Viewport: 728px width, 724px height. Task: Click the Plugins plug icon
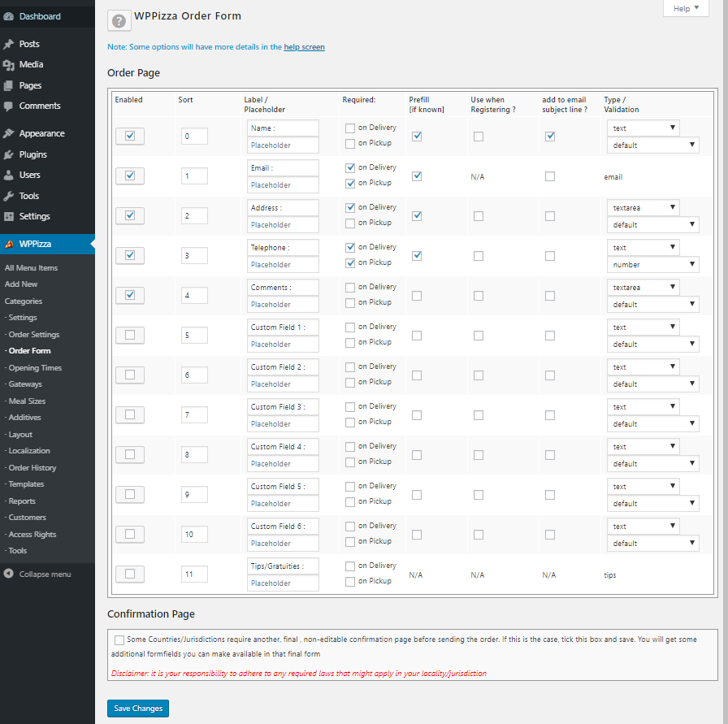[9, 154]
